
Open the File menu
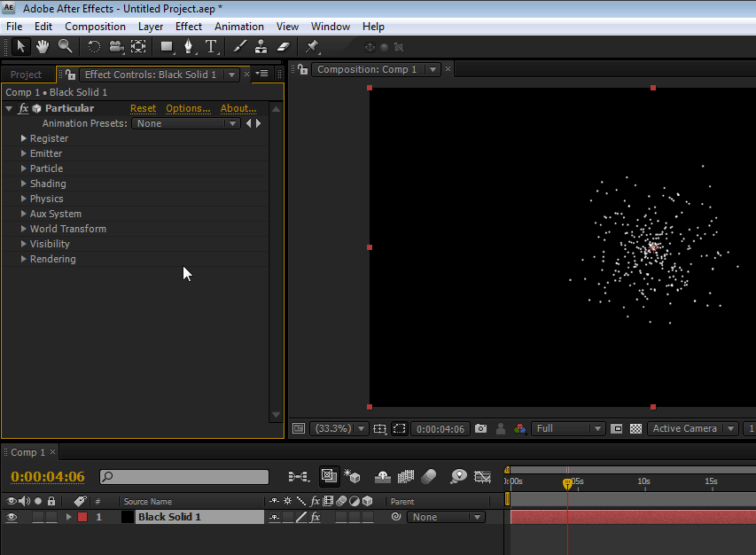[14, 27]
